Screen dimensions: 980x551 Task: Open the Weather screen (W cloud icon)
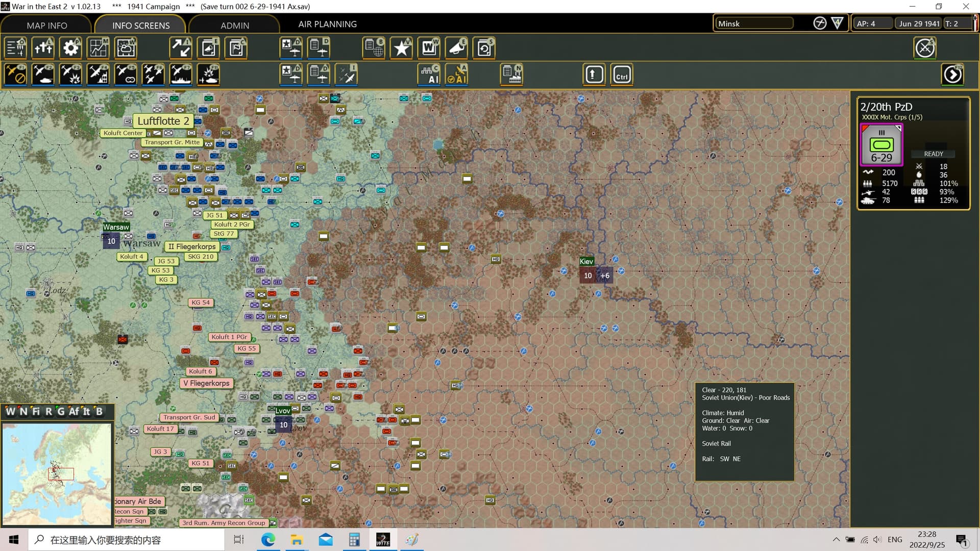pos(126,48)
